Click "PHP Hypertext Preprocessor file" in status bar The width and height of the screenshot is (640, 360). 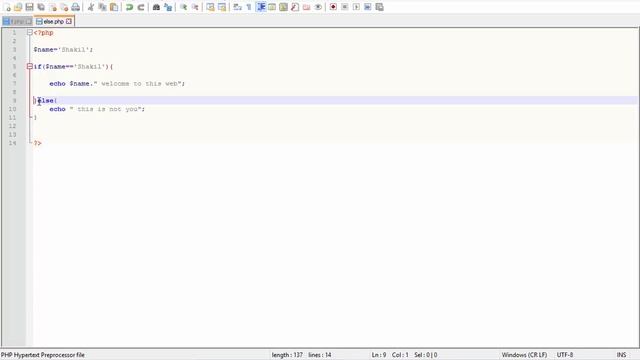pos(43,355)
